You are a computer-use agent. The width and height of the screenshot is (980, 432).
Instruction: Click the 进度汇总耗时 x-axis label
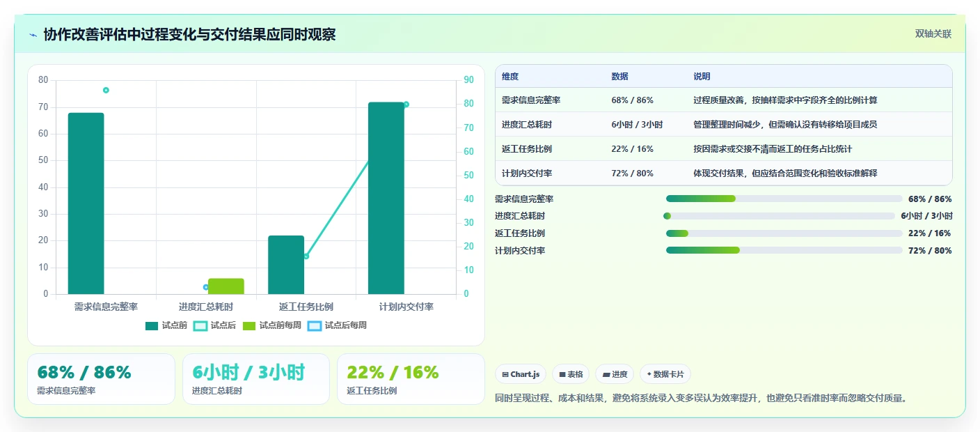click(x=206, y=307)
